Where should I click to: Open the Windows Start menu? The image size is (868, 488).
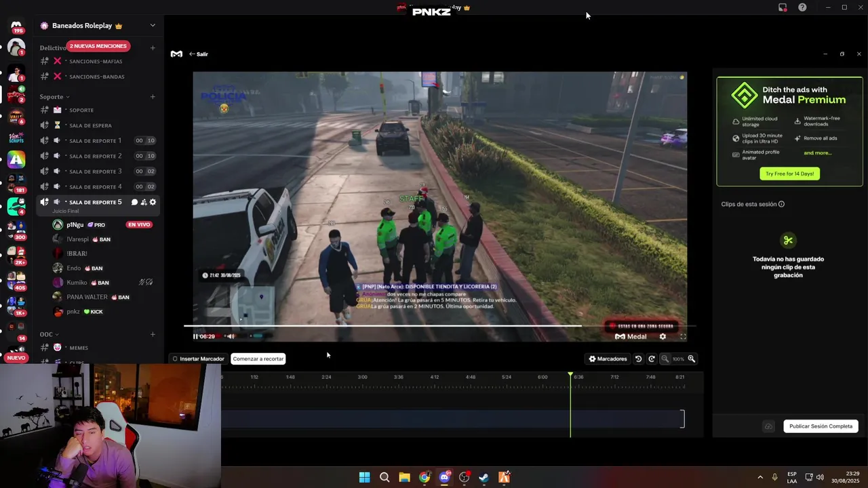point(364,477)
